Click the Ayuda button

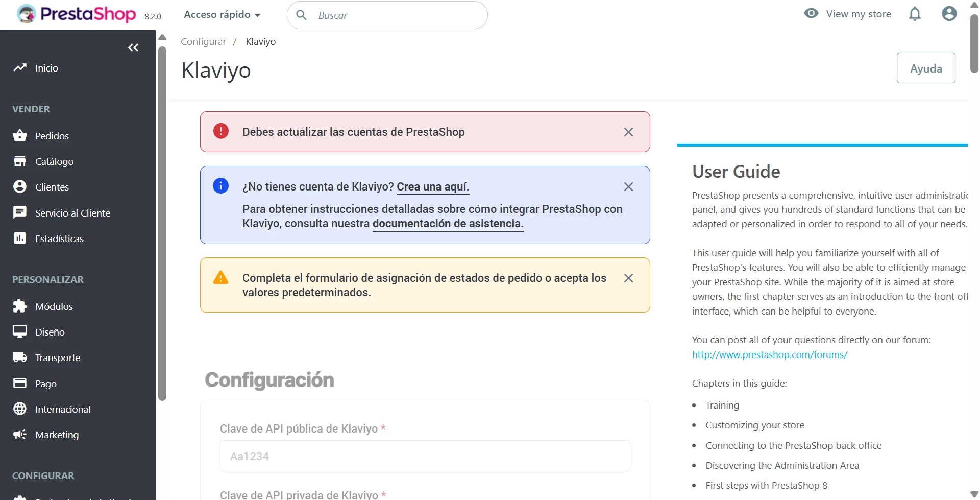tap(926, 68)
